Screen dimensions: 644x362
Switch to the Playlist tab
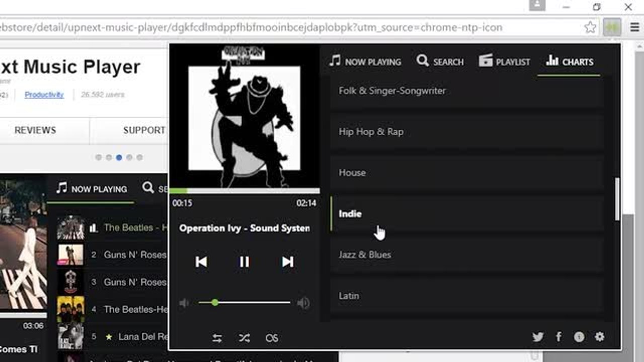pyautogui.click(x=505, y=62)
